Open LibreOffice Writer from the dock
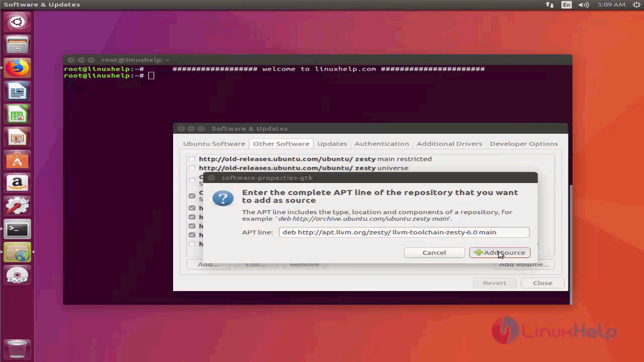This screenshot has height=362, width=644. click(17, 91)
